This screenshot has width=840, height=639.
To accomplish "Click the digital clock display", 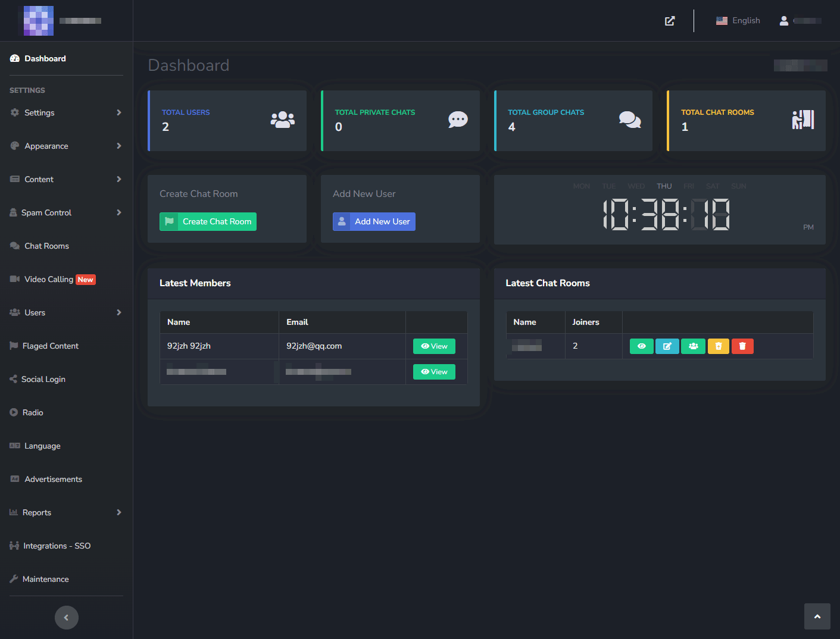I will click(666, 214).
